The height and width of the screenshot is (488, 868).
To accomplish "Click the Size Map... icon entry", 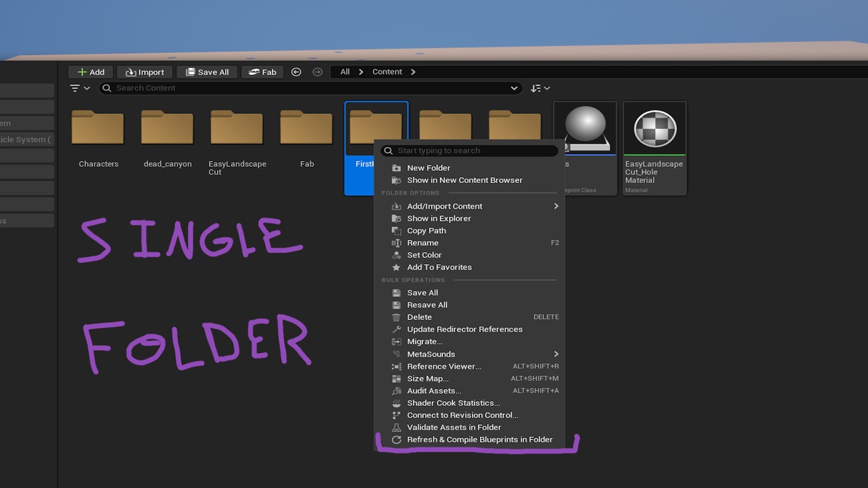I will pyautogui.click(x=469, y=379).
